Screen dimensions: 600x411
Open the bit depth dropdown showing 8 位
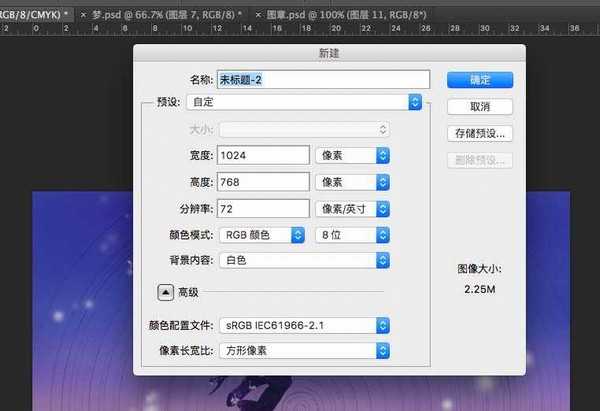[x=352, y=235]
